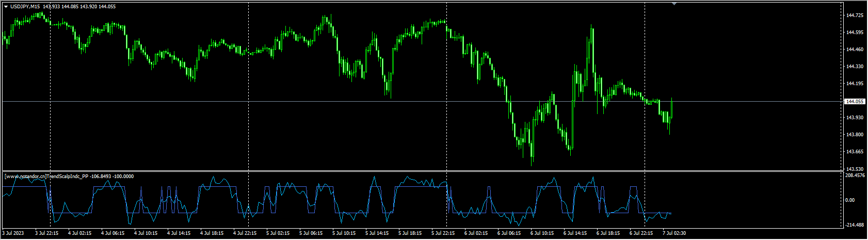The image size is (868, 240).
Task: Click the current price label 144.055
Action: pos(855,102)
